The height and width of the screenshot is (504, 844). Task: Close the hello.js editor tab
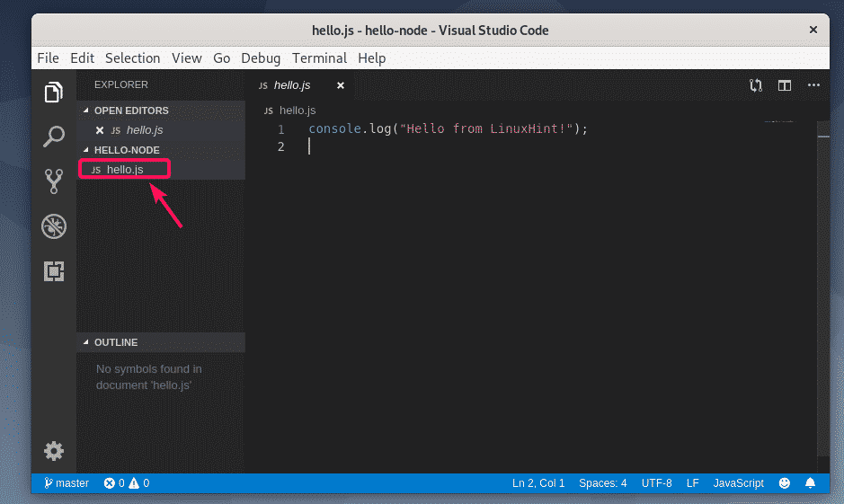pos(340,85)
